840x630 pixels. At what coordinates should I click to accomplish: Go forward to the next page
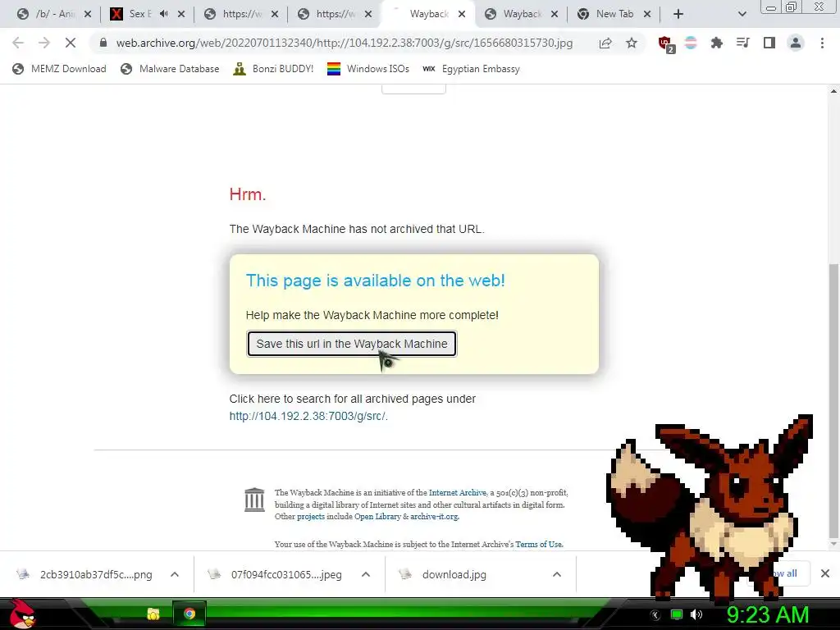coord(44,43)
